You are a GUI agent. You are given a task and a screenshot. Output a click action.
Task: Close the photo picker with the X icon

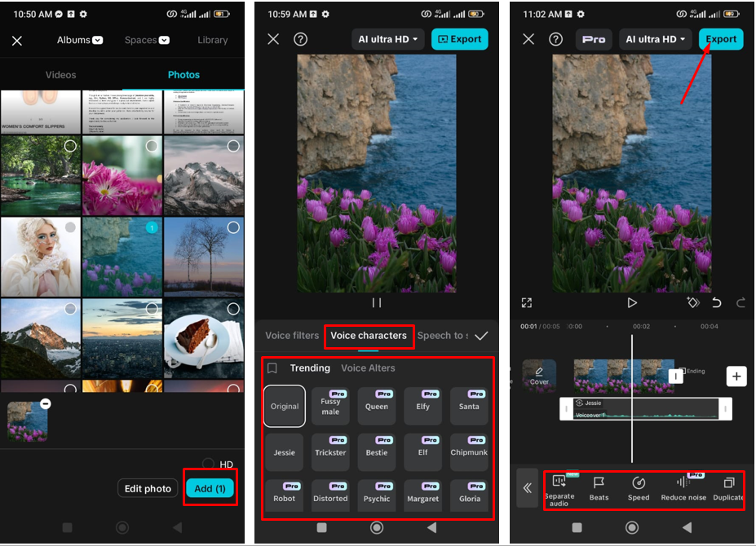coord(17,41)
